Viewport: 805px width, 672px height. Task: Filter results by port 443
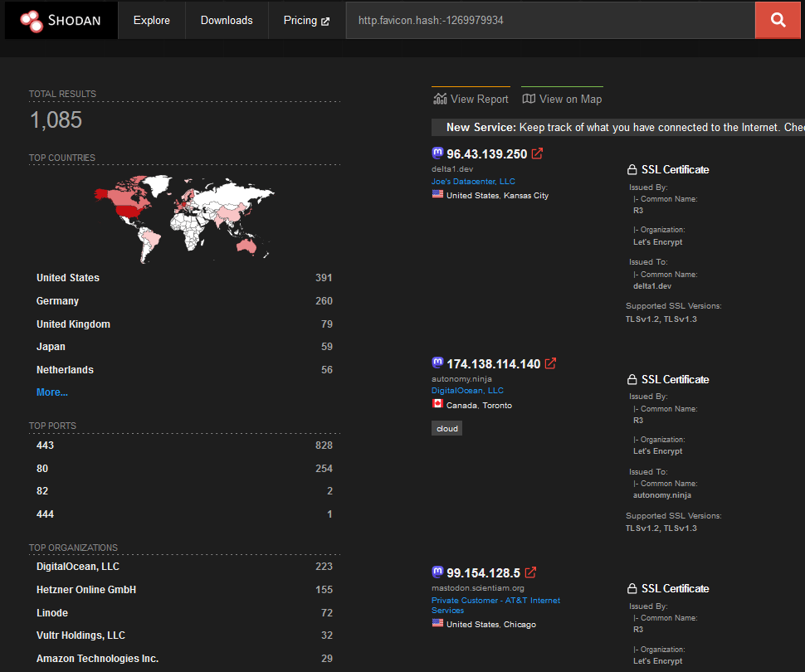[46, 446]
